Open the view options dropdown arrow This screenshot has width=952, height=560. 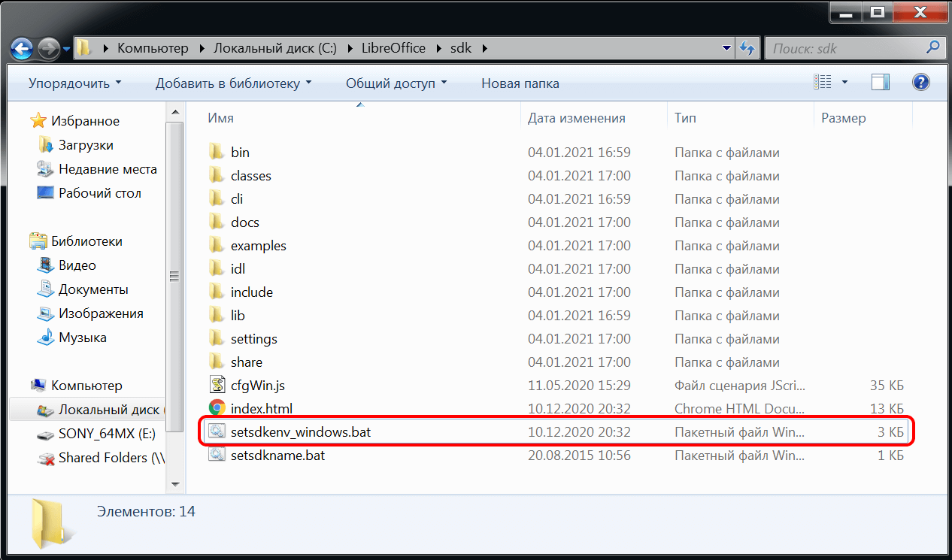(844, 82)
